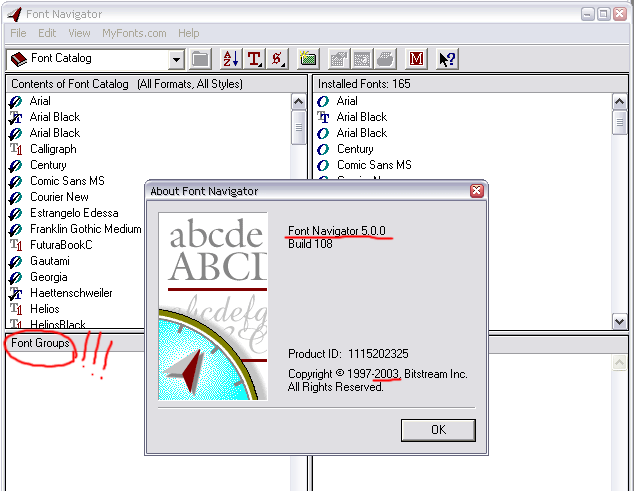Select Franklin Gothic Medium in catalog list
The image size is (634, 491).
click(86, 229)
